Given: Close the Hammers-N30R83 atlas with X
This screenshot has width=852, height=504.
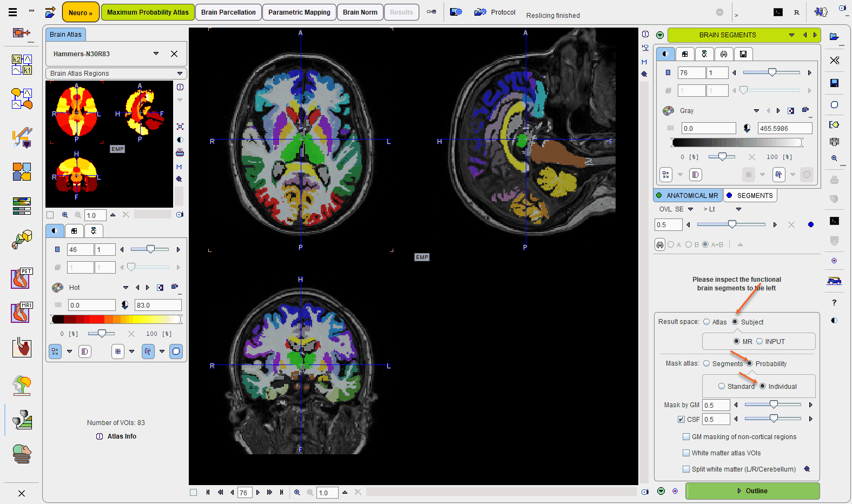Looking at the screenshot, I should (x=174, y=54).
